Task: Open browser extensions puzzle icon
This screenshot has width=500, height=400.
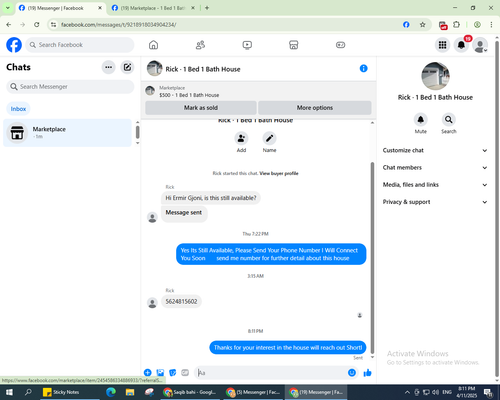Action: pos(456,25)
